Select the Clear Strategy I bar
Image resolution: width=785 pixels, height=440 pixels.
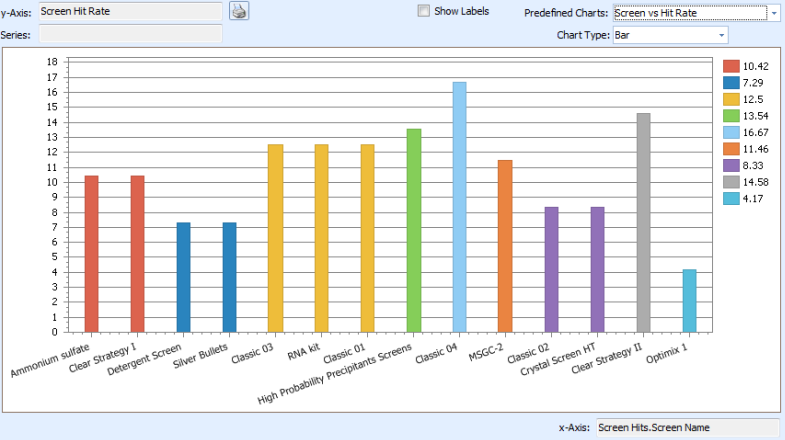(138, 254)
